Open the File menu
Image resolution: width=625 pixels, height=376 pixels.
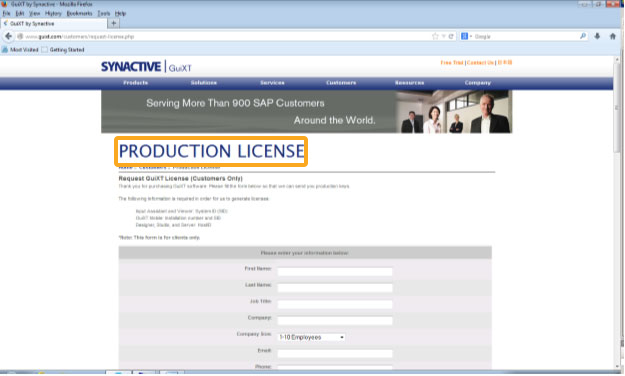point(6,14)
